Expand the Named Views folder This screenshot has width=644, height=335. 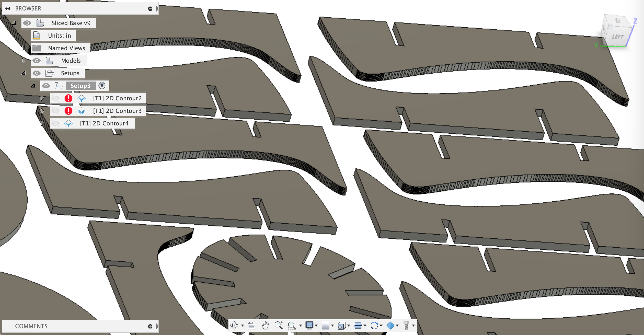(23, 48)
